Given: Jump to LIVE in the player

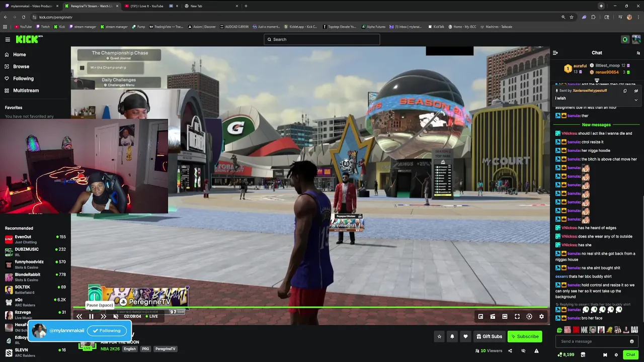Looking at the screenshot, I should tap(152, 316).
